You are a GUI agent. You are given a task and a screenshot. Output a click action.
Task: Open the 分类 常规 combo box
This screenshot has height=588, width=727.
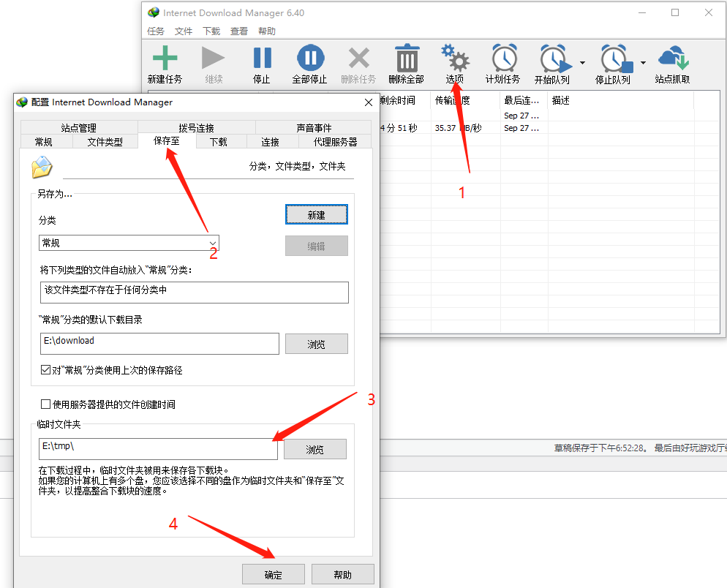click(x=129, y=243)
